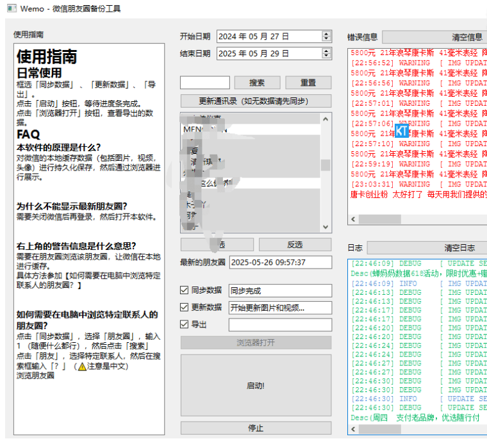Screen dimensions: 487x448
Task: Click the 最新的朋友圈 timestamp field
Action: click(281, 263)
